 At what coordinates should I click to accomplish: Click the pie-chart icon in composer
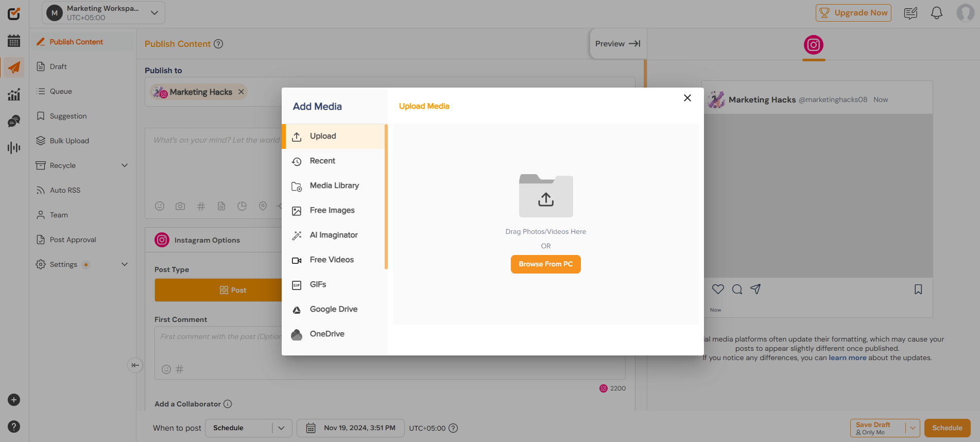(242, 206)
